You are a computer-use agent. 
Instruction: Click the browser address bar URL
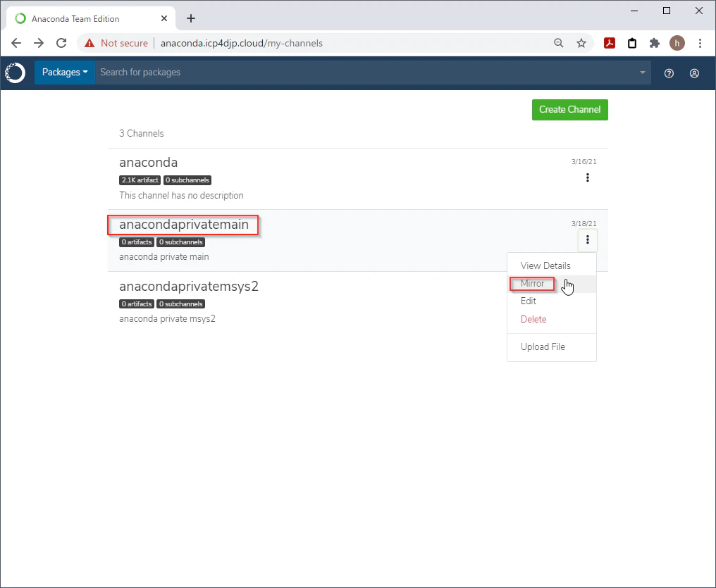[242, 43]
